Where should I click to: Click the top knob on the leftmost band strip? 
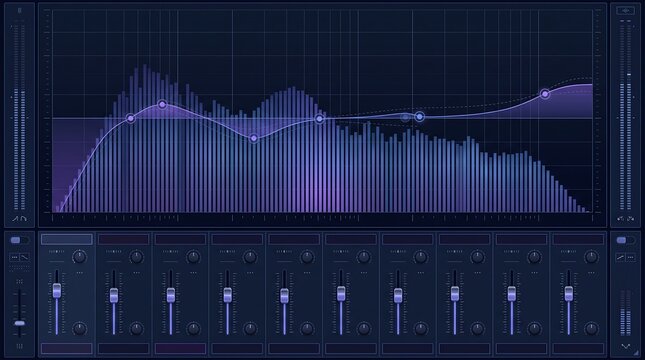coord(79,258)
